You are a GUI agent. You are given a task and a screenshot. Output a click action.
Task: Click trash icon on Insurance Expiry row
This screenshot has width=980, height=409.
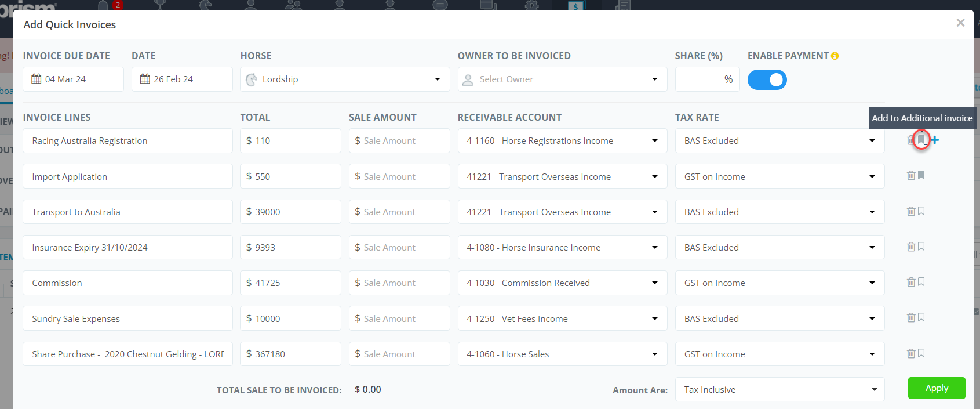[910, 247]
